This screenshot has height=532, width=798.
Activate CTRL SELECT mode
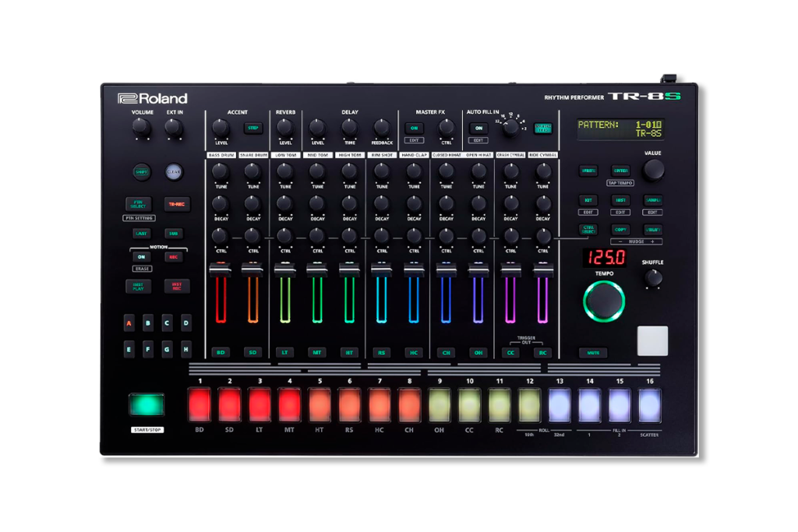coord(588,229)
